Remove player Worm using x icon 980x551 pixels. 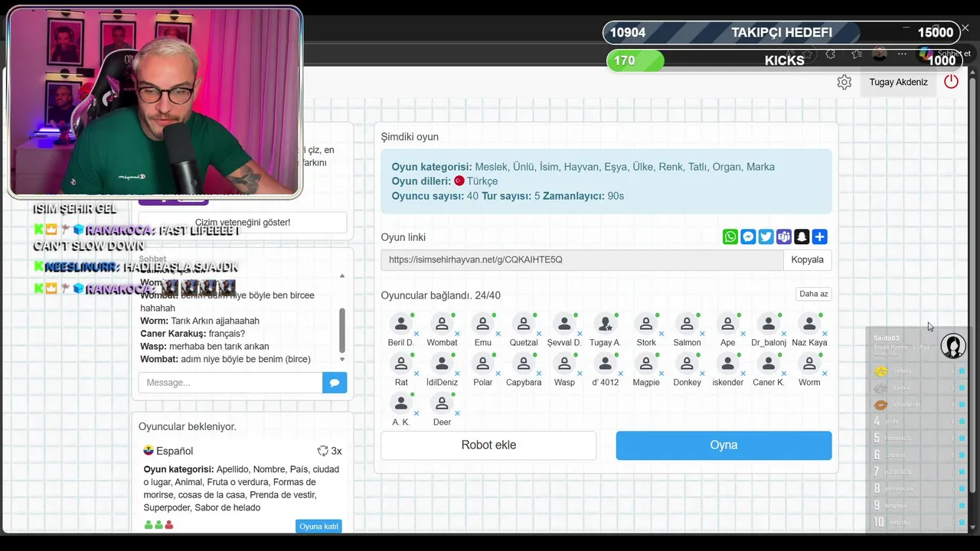(825, 373)
